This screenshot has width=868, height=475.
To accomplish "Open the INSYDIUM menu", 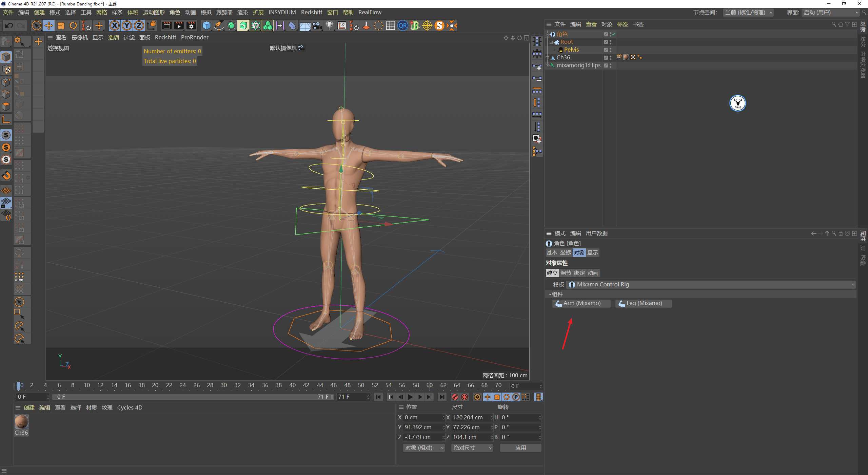I will click(282, 12).
